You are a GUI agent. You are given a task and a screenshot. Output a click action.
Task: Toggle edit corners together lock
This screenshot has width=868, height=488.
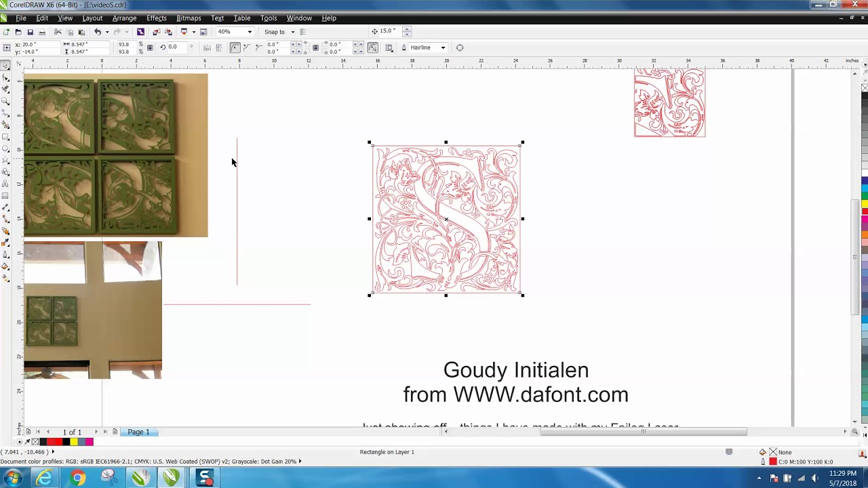(x=315, y=47)
